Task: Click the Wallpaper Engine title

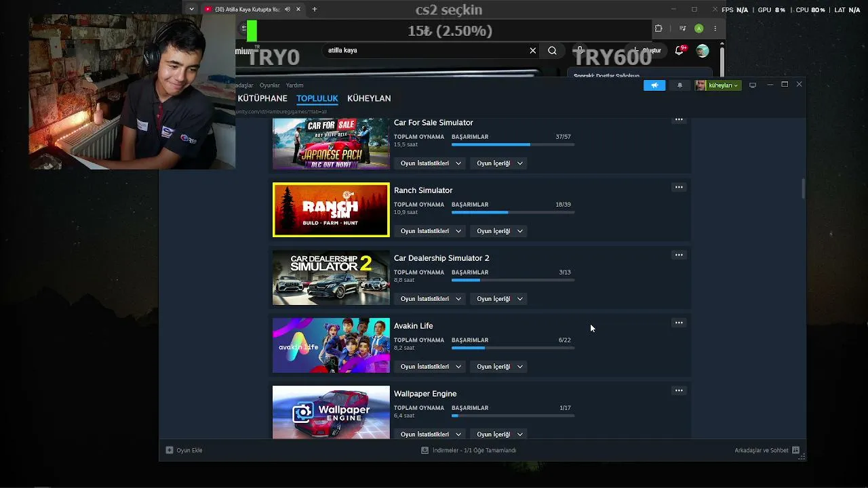Action: point(425,394)
